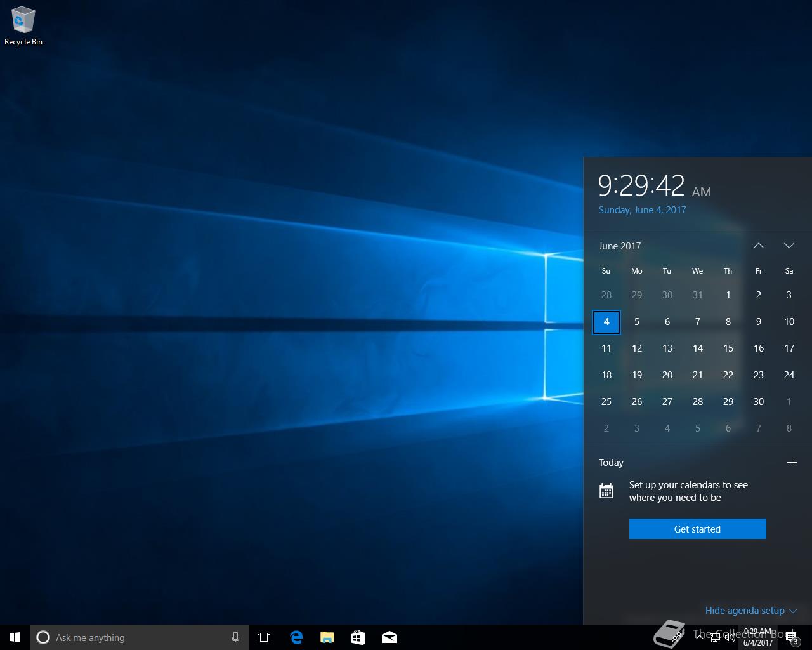Select day 25 in the calendar
Viewport: 812px width, 650px height.
(606, 402)
